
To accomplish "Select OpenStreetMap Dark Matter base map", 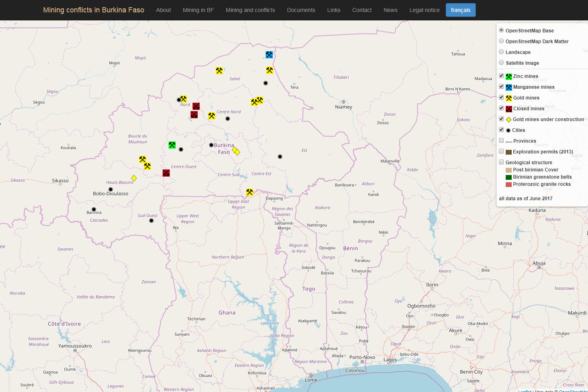I will [x=501, y=41].
